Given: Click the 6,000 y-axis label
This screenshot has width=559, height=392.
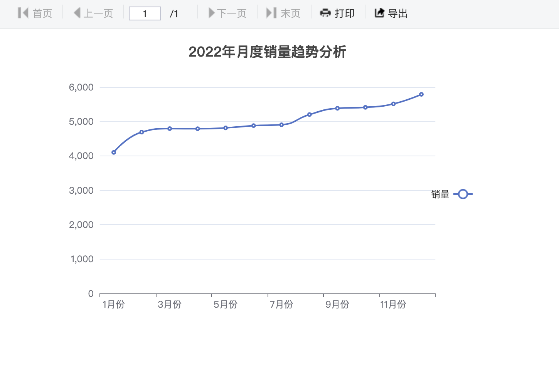Looking at the screenshot, I should click(x=81, y=87).
